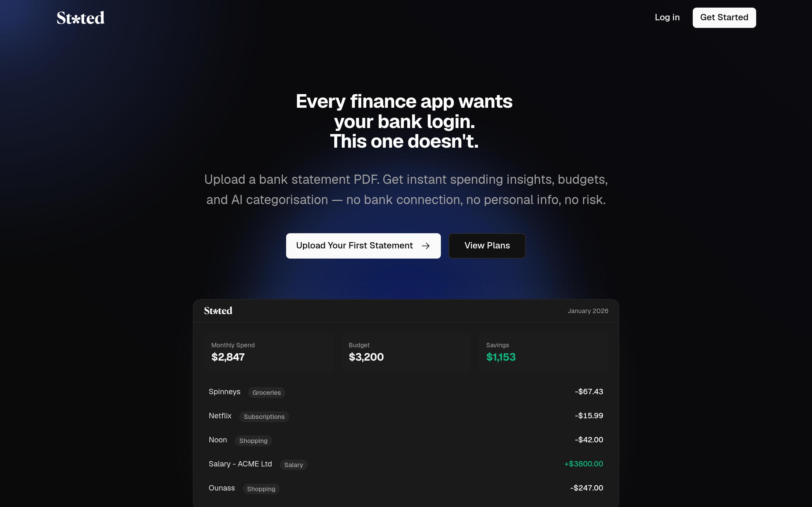Open the View Plans button
Image resolution: width=812 pixels, height=507 pixels.
(487, 246)
